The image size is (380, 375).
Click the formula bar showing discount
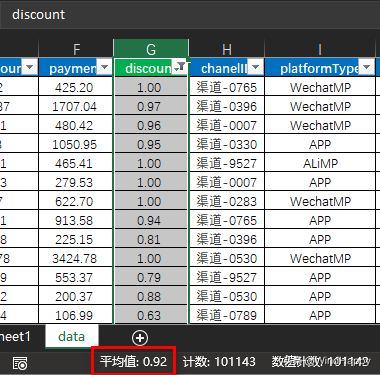click(x=190, y=14)
